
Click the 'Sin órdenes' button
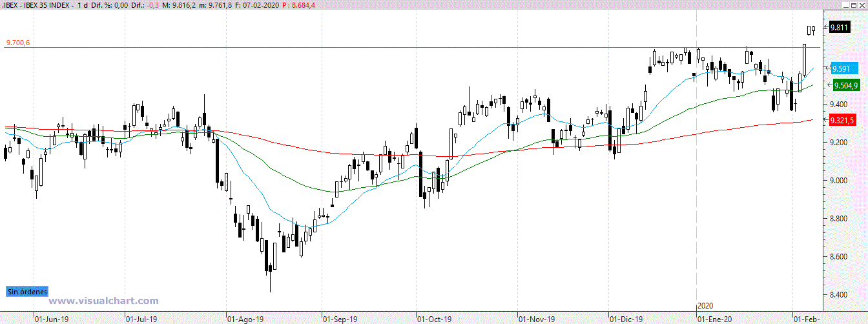pos(27,292)
